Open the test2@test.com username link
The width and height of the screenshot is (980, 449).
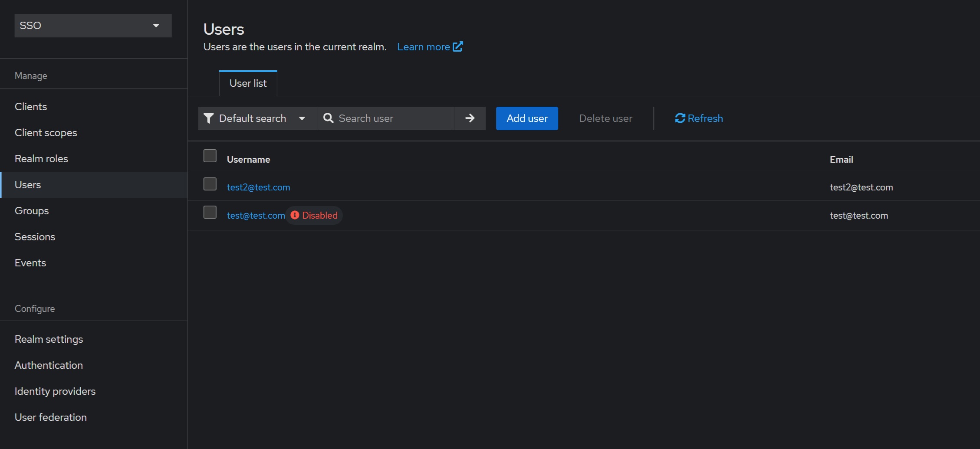point(258,187)
